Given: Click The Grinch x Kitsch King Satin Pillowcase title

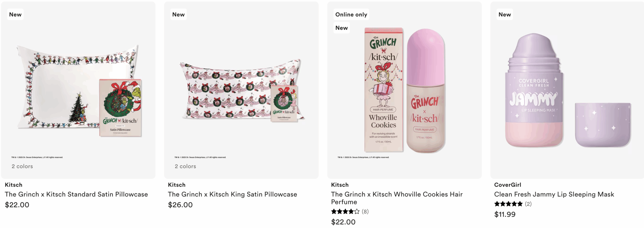Looking at the screenshot, I should pyautogui.click(x=232, y=194).
